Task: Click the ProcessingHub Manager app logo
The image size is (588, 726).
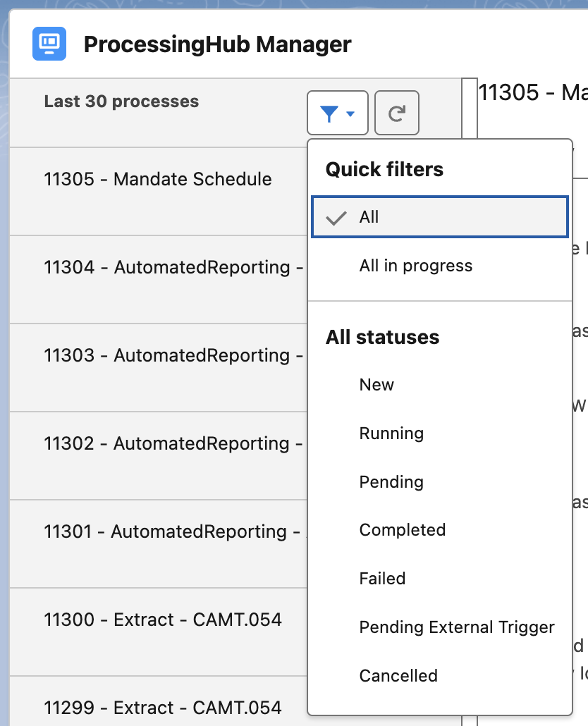Action: pos(49,44)
